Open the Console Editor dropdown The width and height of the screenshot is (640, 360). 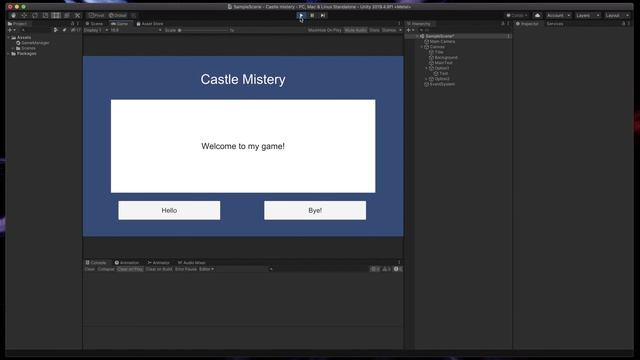pos(206,269)
